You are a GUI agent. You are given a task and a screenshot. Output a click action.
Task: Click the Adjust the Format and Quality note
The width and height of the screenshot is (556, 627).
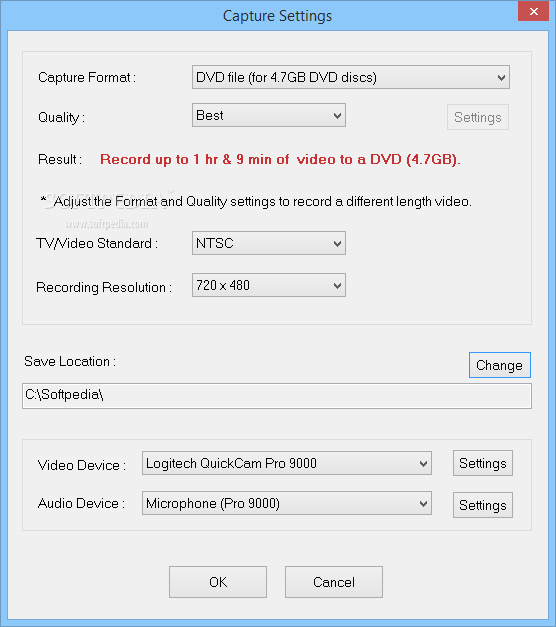(x=256, y=202)
